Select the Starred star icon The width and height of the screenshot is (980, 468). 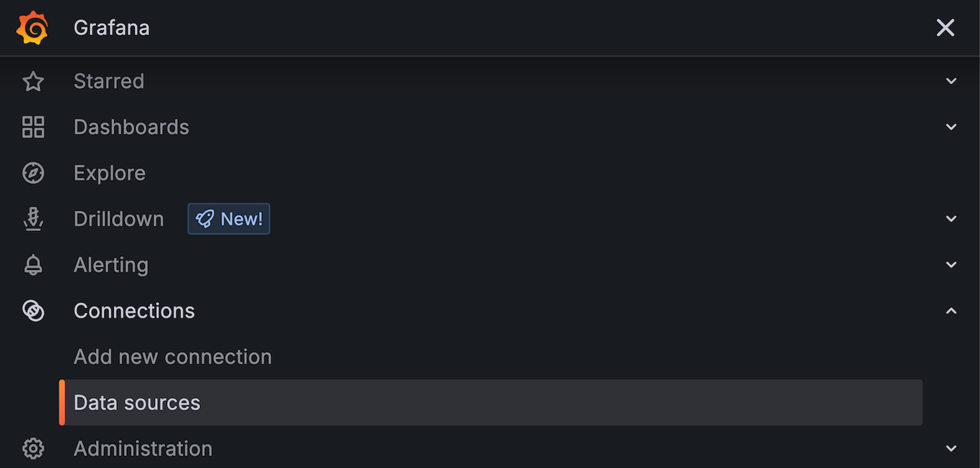[x=33, y=81]
